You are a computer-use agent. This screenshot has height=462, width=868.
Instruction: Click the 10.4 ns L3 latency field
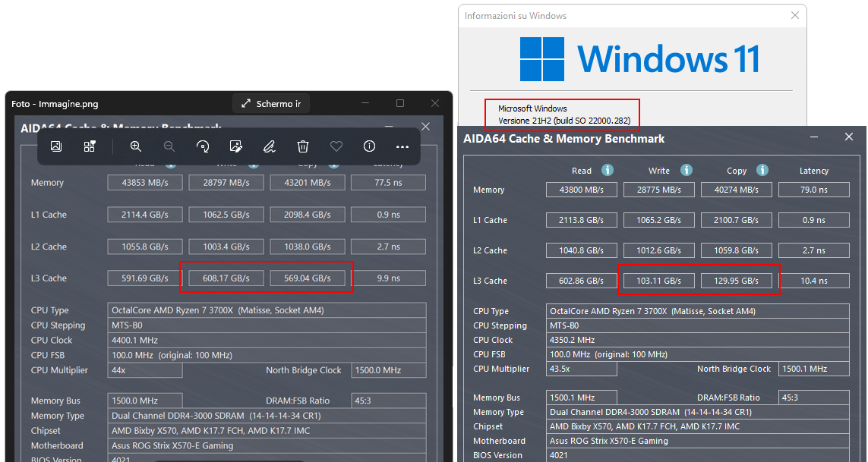(814, 281)
